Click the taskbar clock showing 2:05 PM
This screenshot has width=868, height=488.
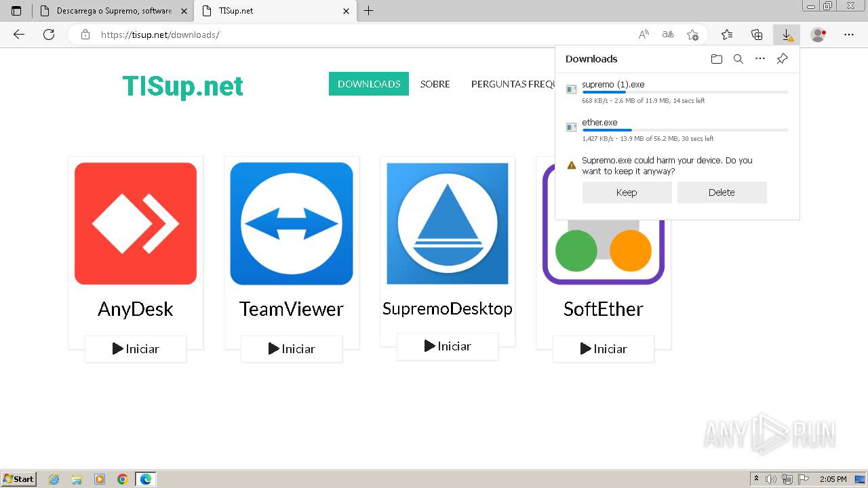(x=833, y=479)
